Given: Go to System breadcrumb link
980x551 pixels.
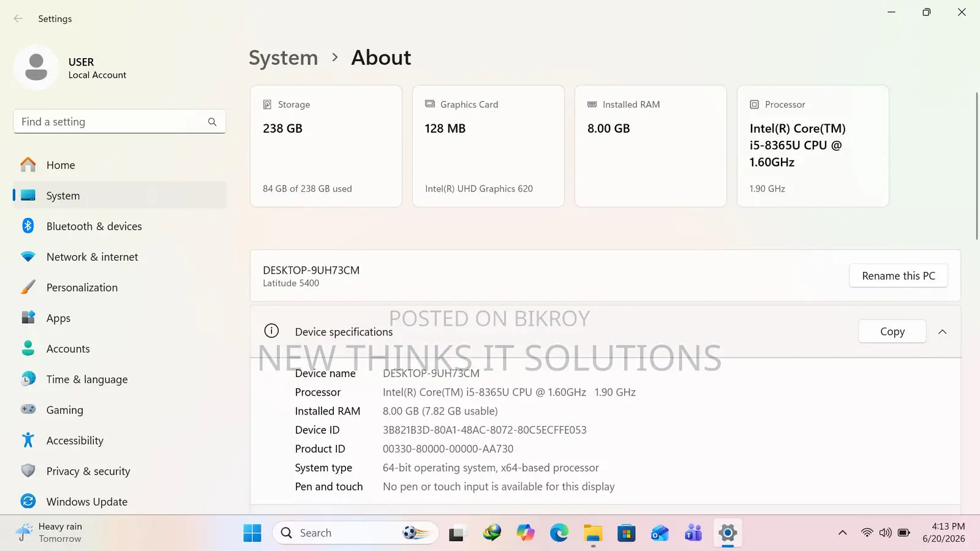Looking at the screenshot, I should pyautogui.click(x=284, y=58).
